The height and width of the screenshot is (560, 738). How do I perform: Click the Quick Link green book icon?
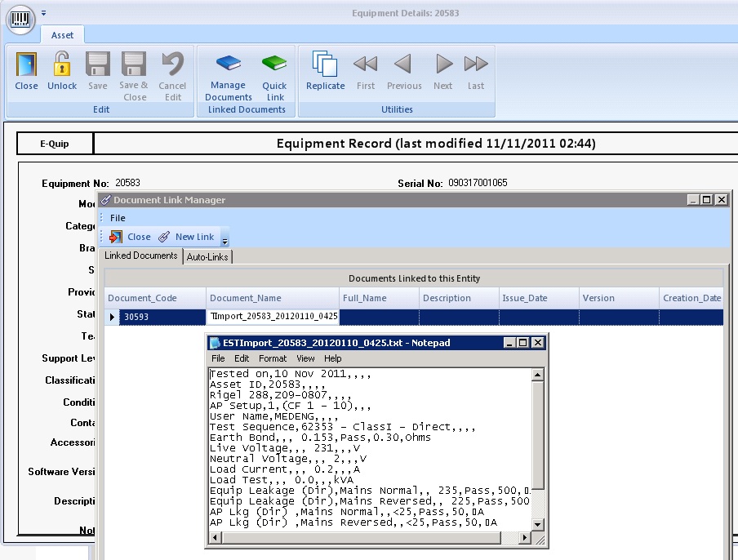274,63
